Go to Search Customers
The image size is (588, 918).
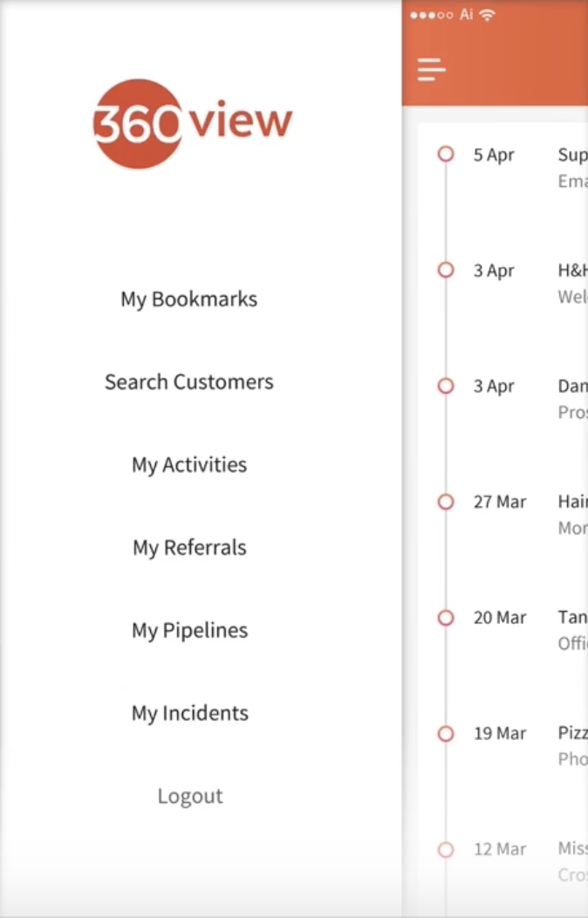click(x=189, y=382)
